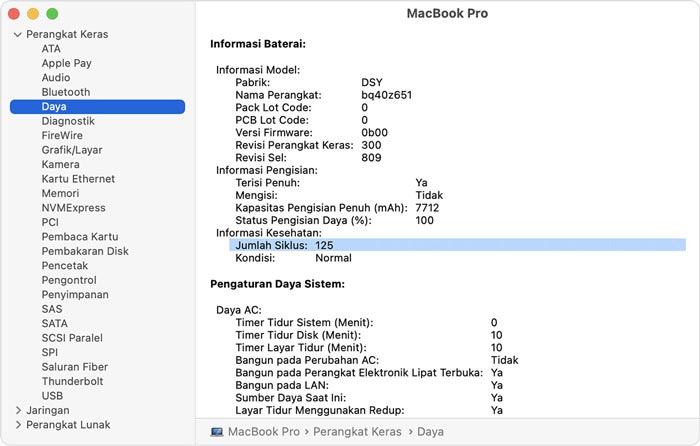This screenshot has height=446, width=700.
Task: Click the red close window button
Action: [14, 14]
